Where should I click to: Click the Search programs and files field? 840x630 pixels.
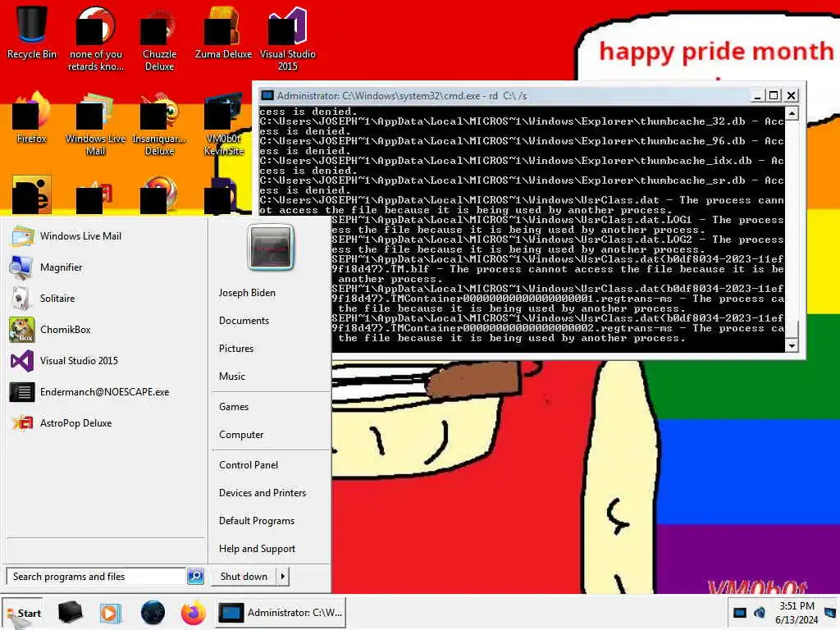(x=97, y=577)
